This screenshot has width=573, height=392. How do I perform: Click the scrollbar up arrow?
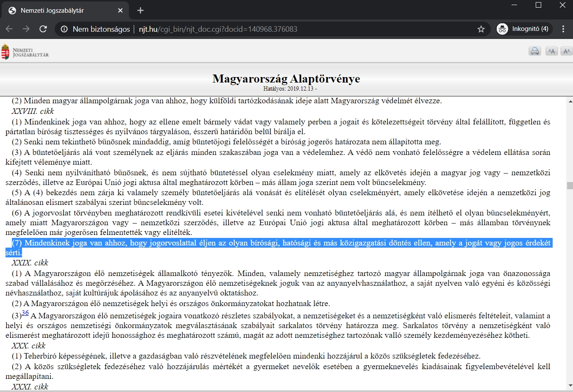[570, 102]
